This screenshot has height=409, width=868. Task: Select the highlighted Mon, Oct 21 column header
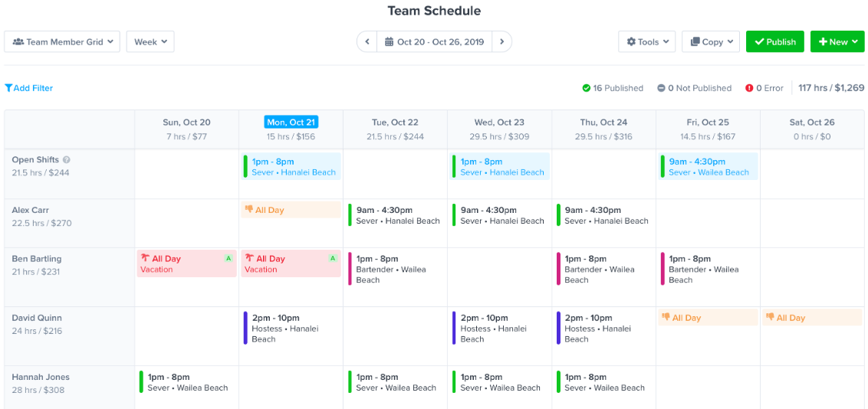[x=291, y=123]
